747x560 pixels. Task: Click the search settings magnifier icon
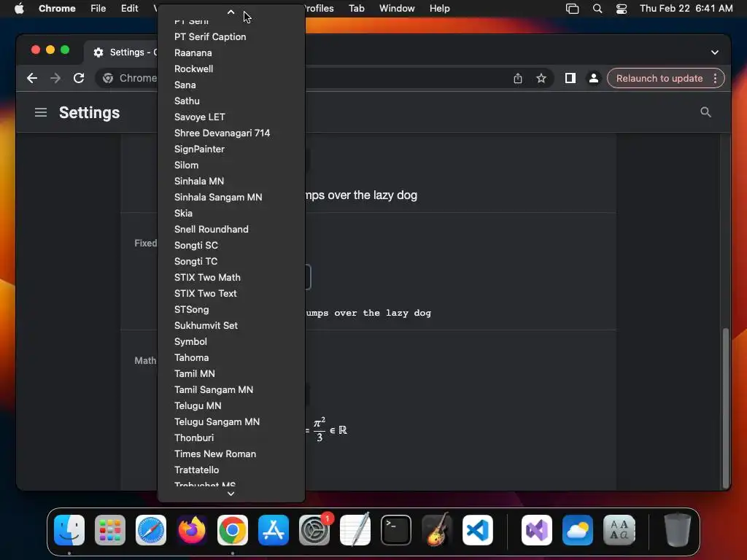(705, 112)
